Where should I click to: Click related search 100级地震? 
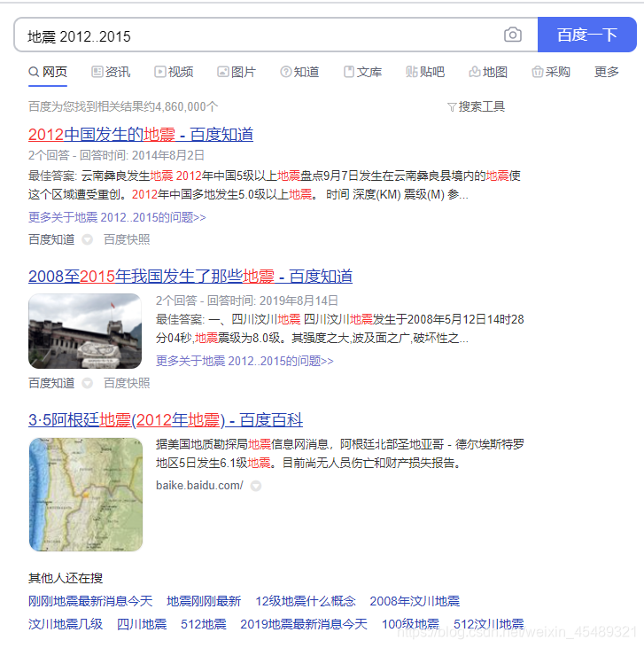coord(411,624)
